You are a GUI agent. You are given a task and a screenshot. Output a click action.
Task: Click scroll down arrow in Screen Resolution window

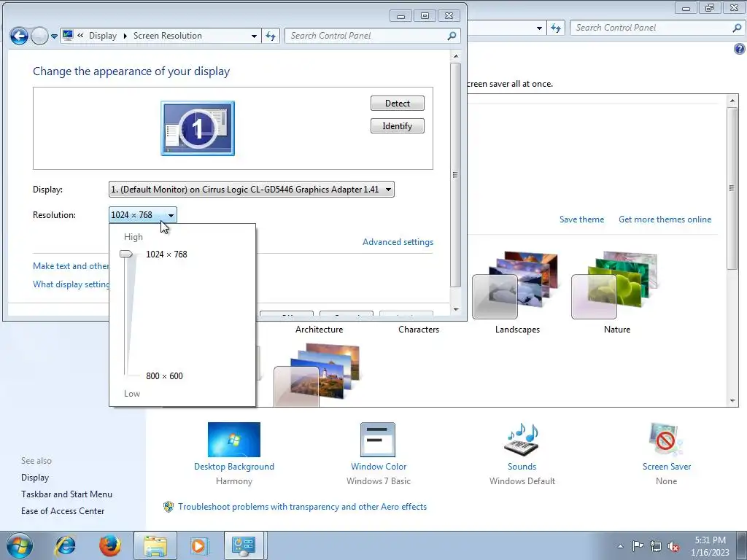(x=456, y=309)
